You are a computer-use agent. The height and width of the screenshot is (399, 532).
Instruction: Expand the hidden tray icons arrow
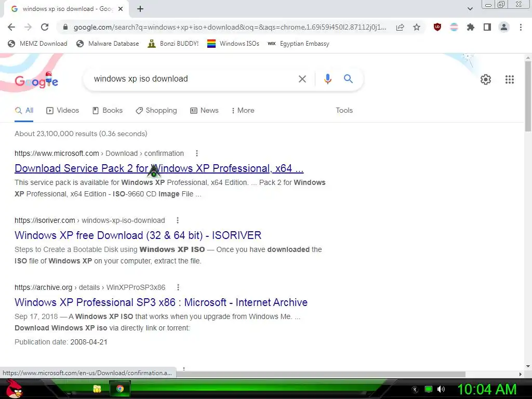coord(415,390)
